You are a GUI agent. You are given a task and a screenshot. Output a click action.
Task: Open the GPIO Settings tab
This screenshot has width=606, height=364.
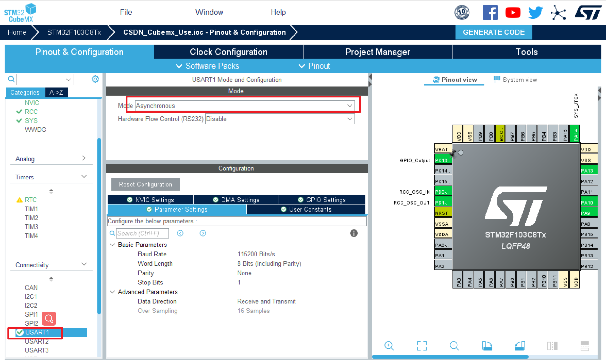(x=322, y=200)
